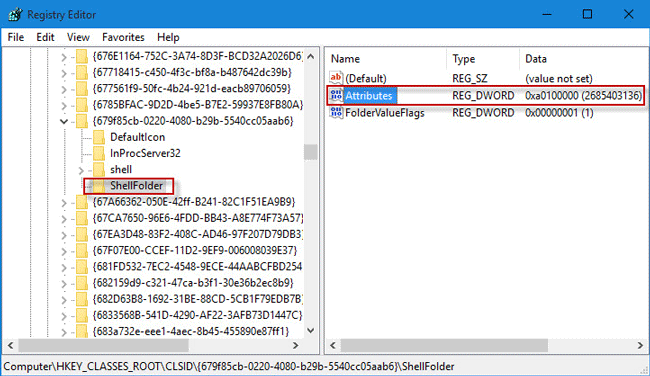Click folder icon of {67EA3D48-83F2-408C-AD46-97F207D79DB3}

click(x=82, y=234)
